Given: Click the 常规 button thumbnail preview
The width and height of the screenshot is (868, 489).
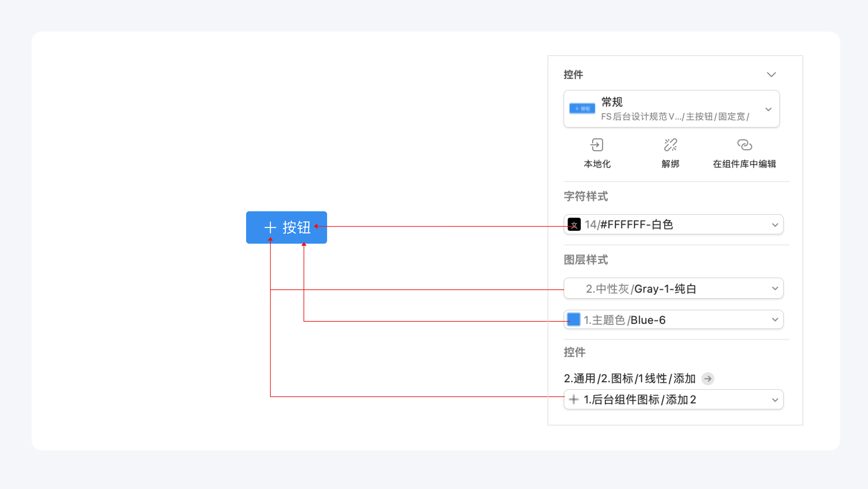Looking at the screenshot, I should click(x=582, y=109).
